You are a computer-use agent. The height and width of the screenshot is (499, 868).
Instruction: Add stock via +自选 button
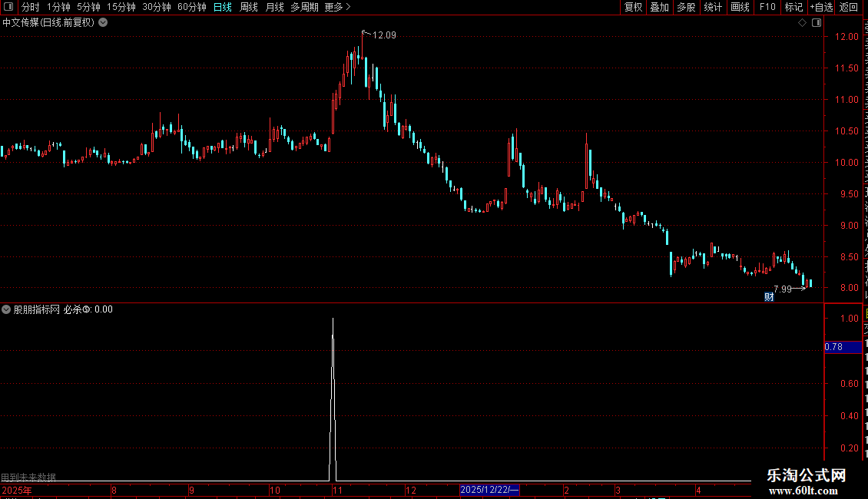[x=821, y=7]
